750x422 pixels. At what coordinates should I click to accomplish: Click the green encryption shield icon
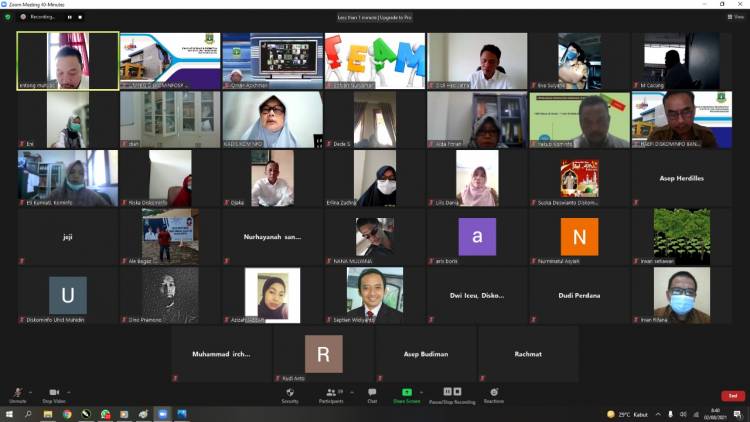pos(8,17)
